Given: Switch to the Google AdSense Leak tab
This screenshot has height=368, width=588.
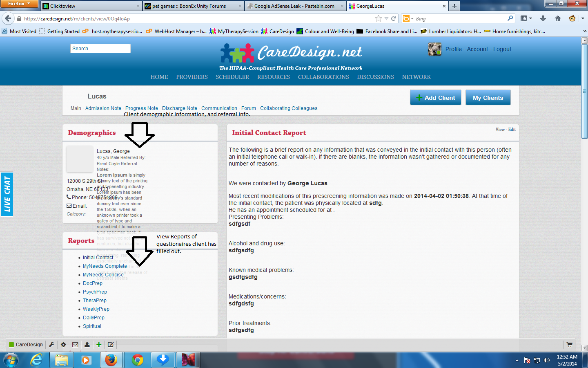Looking at the screenshot, I should 295,6.
